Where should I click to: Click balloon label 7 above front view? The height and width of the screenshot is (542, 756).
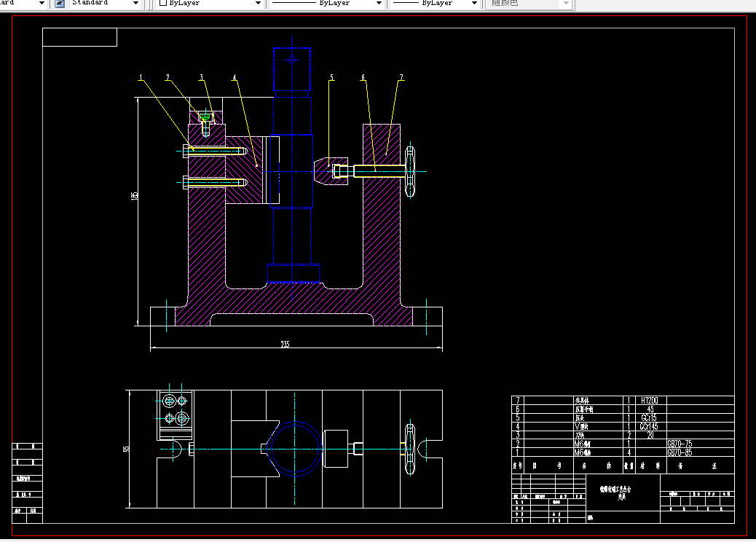point(401,77)
